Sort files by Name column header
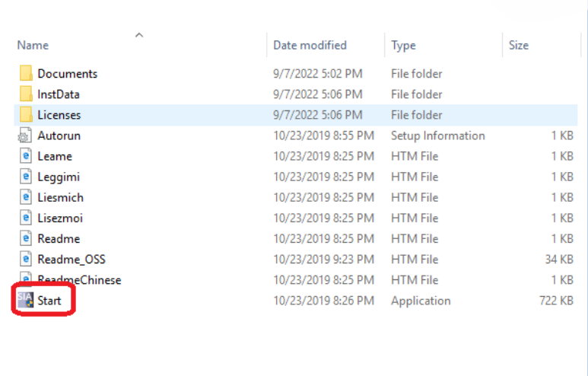 click(33, 46)
